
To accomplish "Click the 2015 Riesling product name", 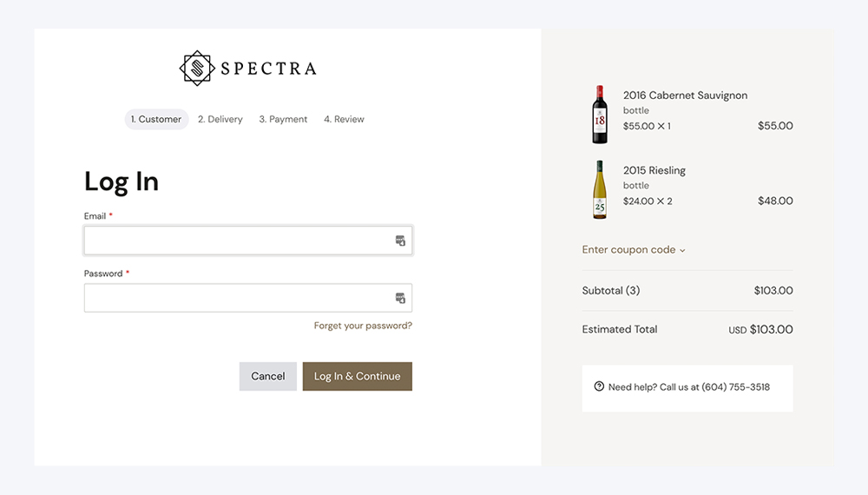I will 654,170.
